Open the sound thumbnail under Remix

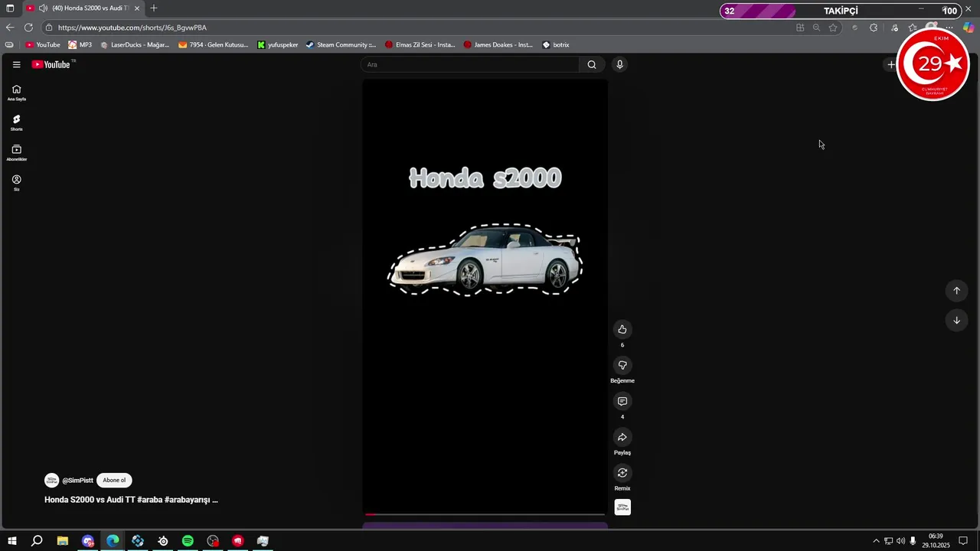(622, 507)
